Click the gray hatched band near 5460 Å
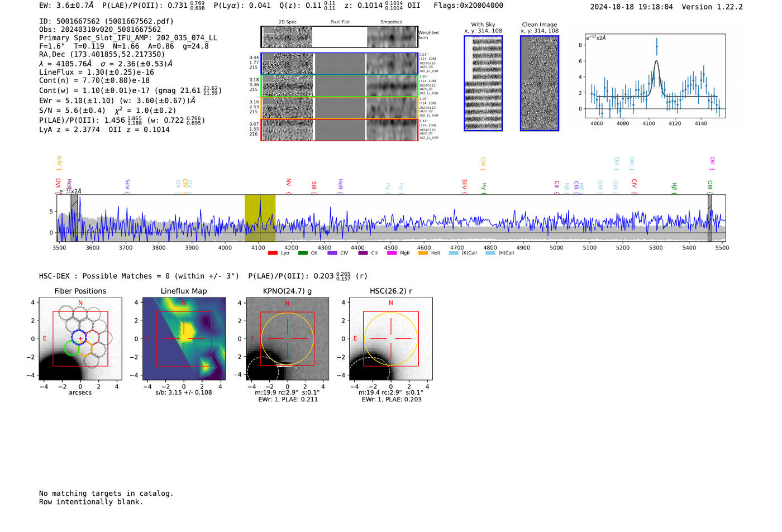Screen dimensions: 782x532 (x=709, y=218)
